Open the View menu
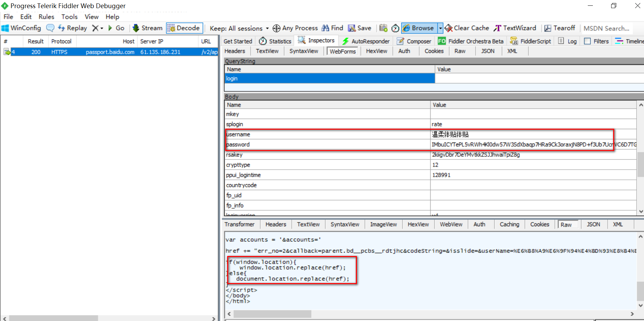The image size is (644, 321). 91,17
